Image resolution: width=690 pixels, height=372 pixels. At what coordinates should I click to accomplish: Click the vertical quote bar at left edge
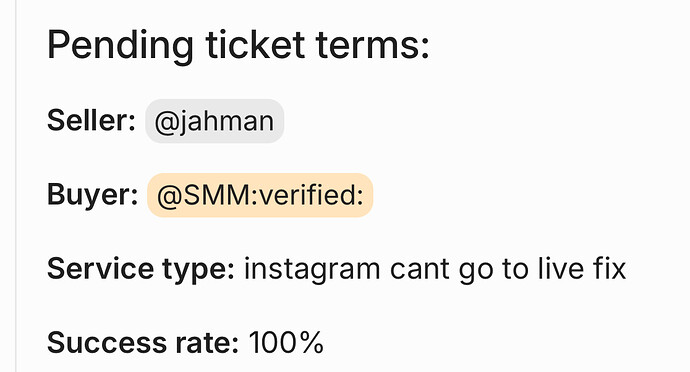pos(16,186)
